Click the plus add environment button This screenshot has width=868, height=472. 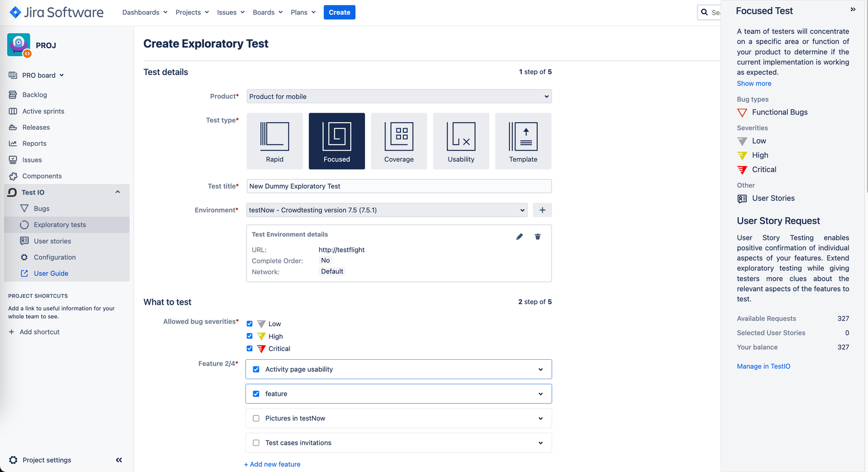point(542,210)
